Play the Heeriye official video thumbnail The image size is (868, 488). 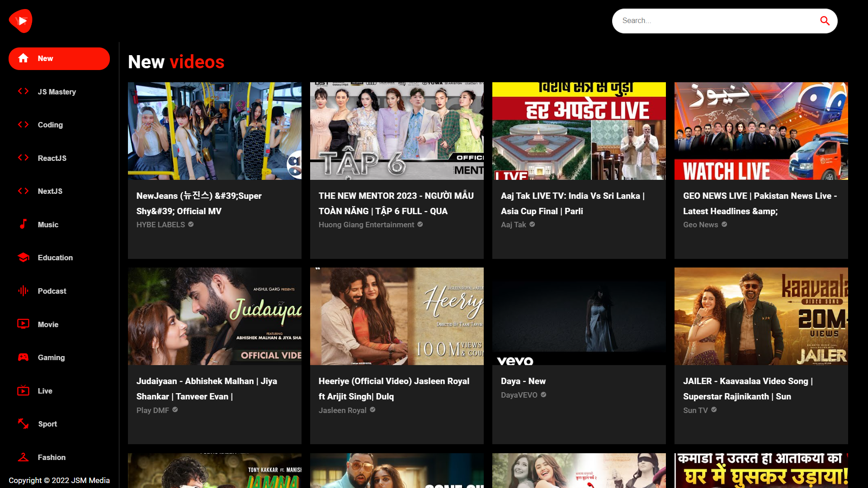(x=396, y=316)
